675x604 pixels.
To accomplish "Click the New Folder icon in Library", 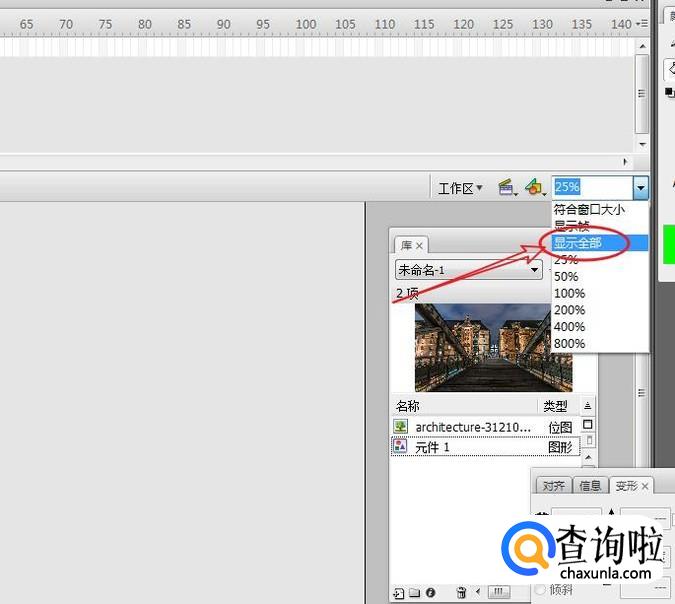I will (414, 593).
